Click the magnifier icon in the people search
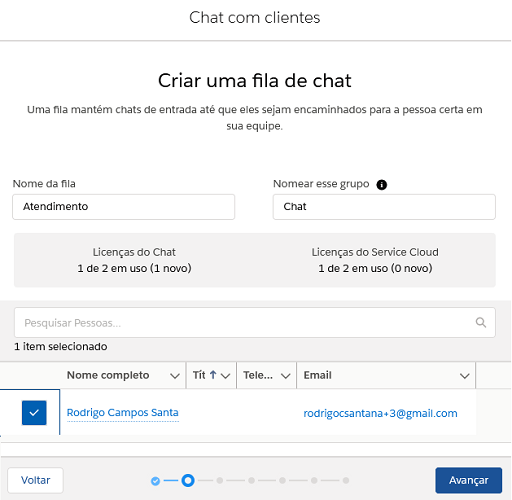This screenshot has width=512, height=500. (x=480, y=322)
